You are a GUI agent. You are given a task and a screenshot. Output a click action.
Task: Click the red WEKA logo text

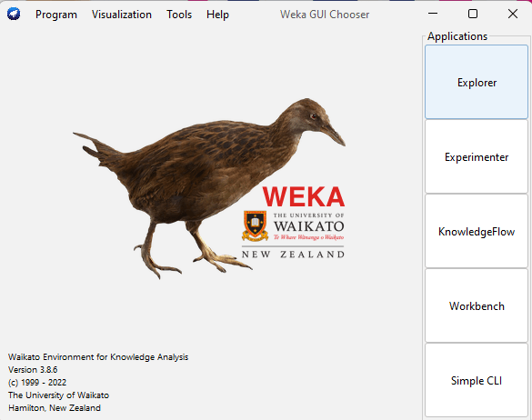coord(304,196)
